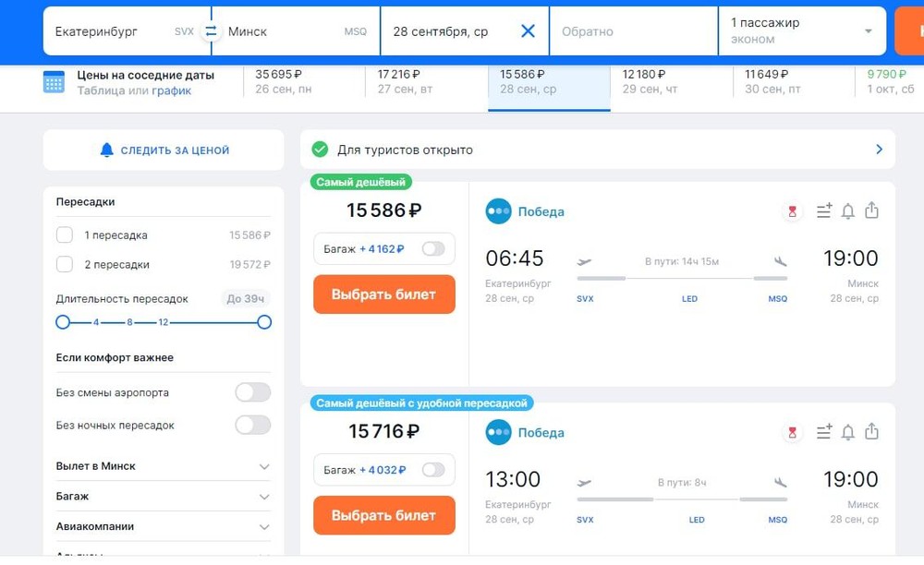Add first ticket to comparison list icon
The height and width of the screenshot is (565, 924).
(824, 210)
